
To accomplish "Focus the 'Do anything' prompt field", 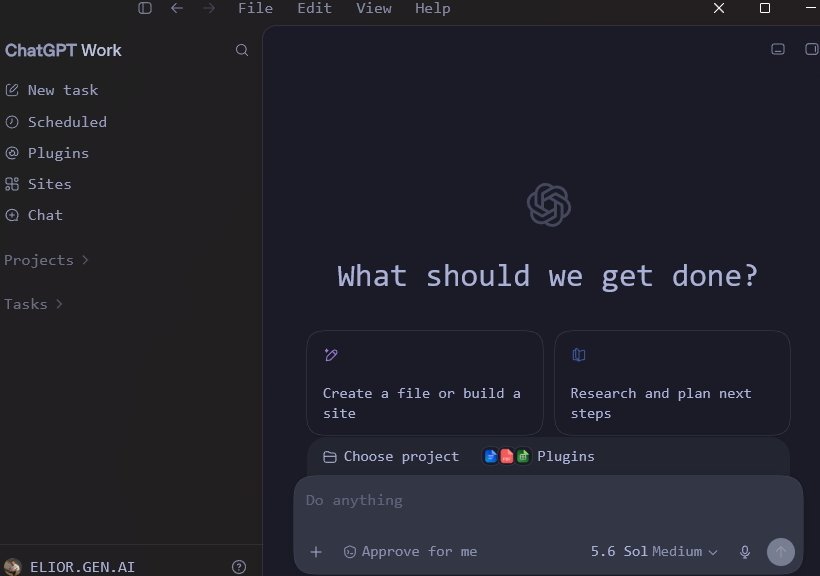I will tap(548, 501).
